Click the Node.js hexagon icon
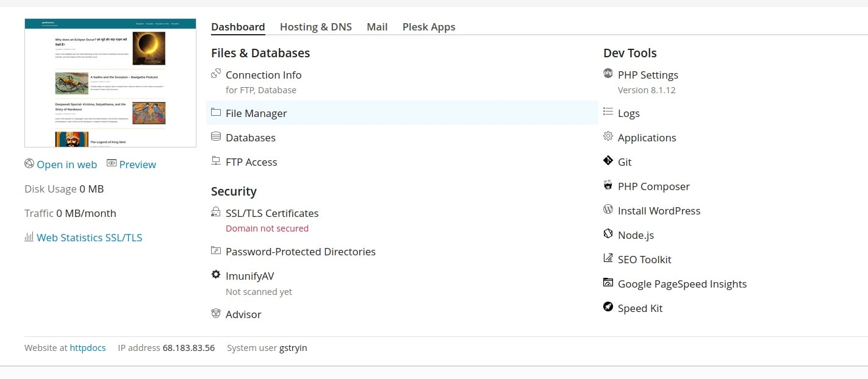 (608, 233)
